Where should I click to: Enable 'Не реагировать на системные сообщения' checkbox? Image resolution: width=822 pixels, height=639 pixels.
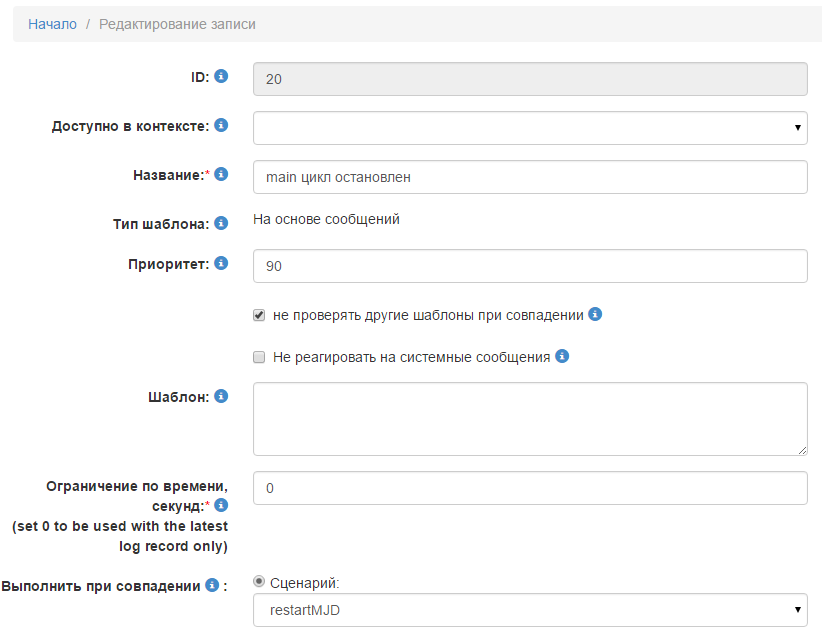click(x=259, y=357)
